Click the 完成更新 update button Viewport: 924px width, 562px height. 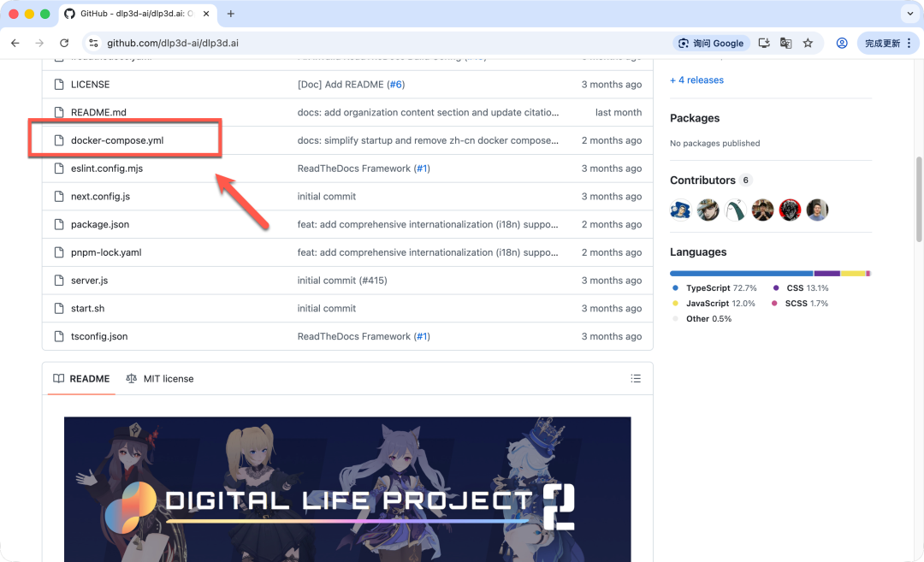[887, 43]
